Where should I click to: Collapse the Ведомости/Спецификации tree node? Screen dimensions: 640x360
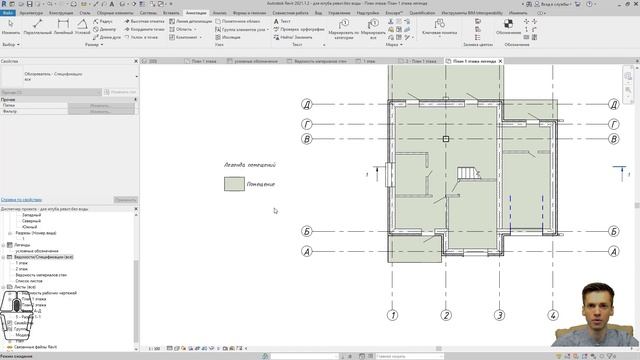3,257
